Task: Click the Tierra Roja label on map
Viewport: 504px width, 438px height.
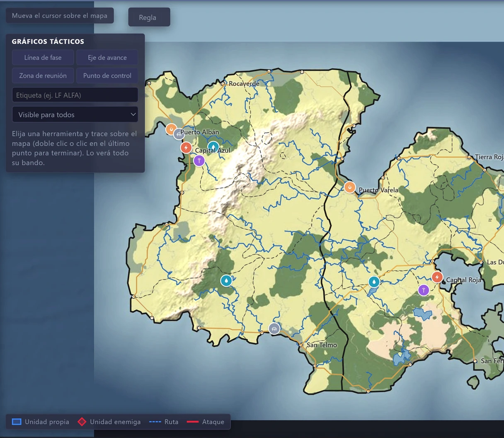Action: click(489, 157)
